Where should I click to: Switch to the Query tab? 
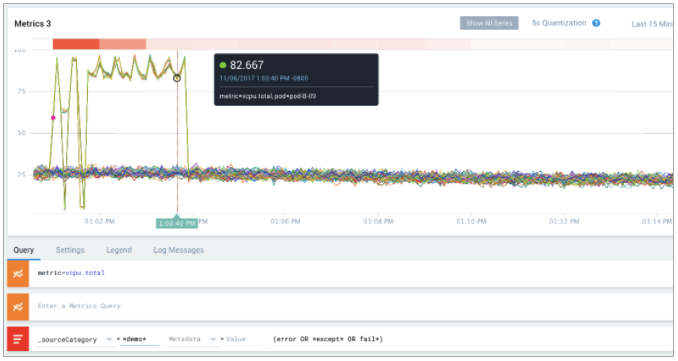coord(23,250)
